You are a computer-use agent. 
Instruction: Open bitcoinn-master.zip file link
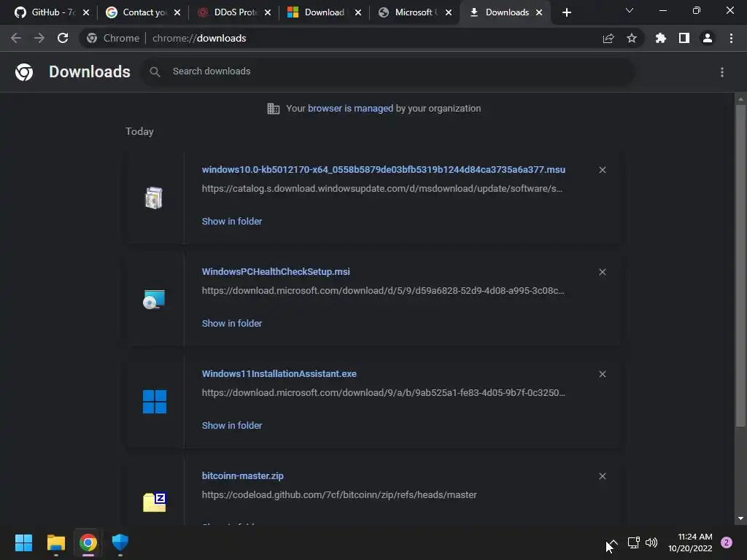(242, 475)
